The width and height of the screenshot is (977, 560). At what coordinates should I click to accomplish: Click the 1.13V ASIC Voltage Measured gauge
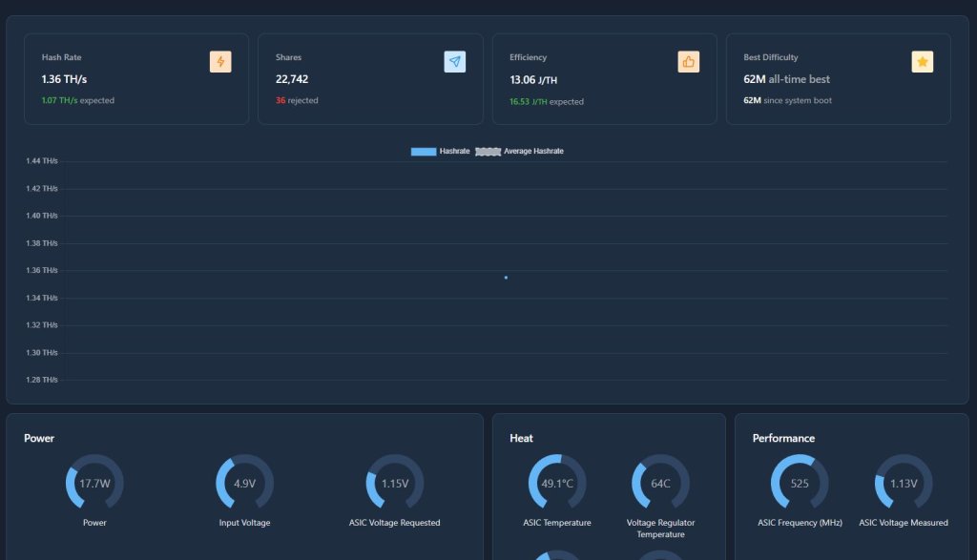(x=903, y=484)
